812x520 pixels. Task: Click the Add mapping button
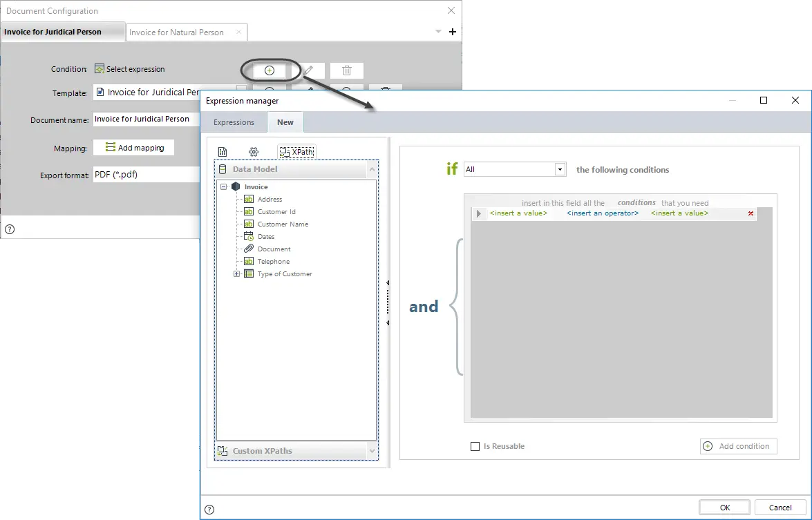pos(133,148)
